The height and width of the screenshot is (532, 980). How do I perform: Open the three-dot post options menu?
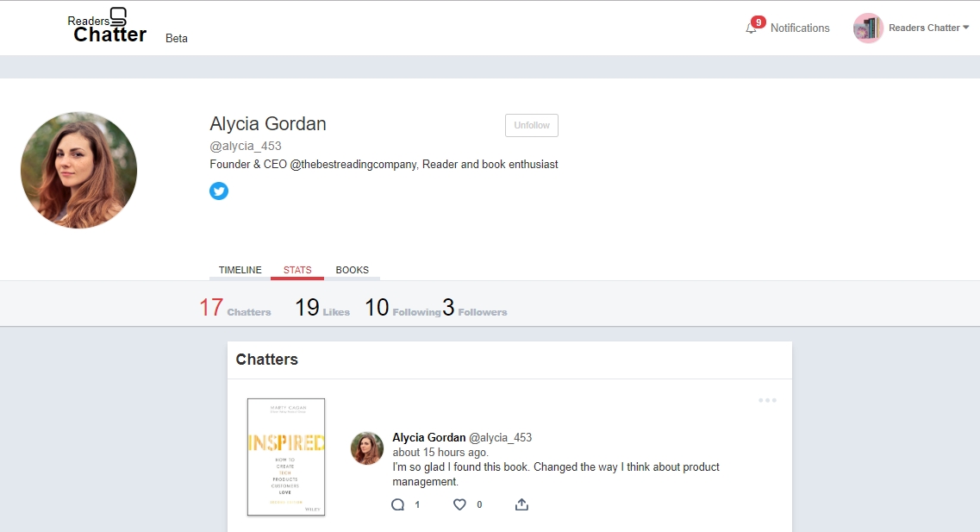coord(767,400)
